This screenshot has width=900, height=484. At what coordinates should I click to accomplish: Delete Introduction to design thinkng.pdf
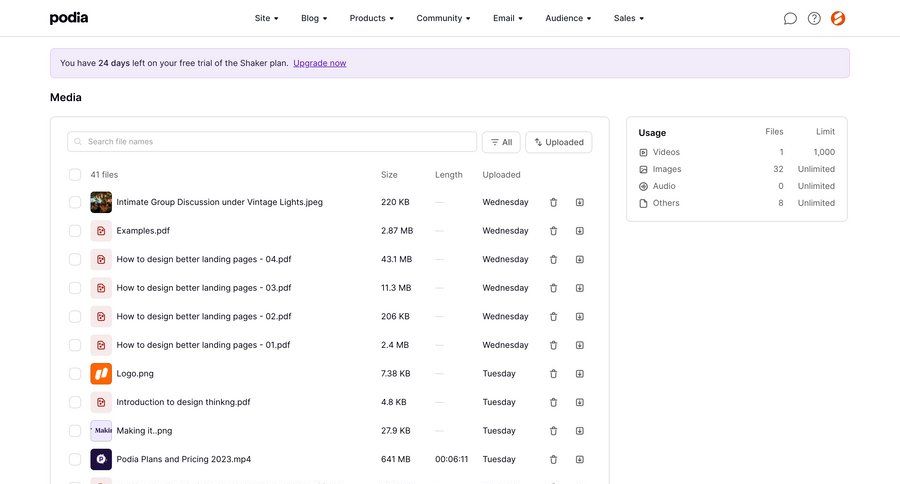(553, 402)
